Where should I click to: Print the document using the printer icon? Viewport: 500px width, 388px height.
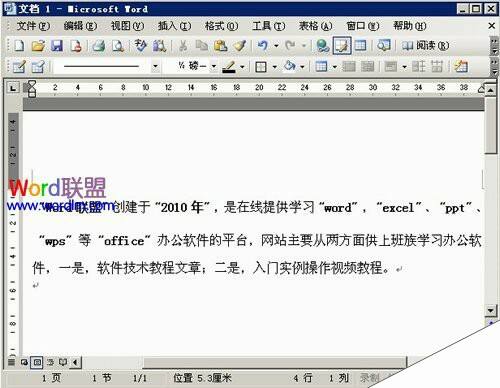point(99,46)
